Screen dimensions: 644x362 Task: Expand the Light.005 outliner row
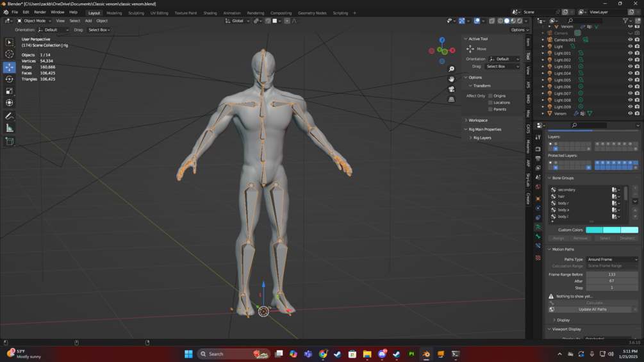click(x=543, y=80)
